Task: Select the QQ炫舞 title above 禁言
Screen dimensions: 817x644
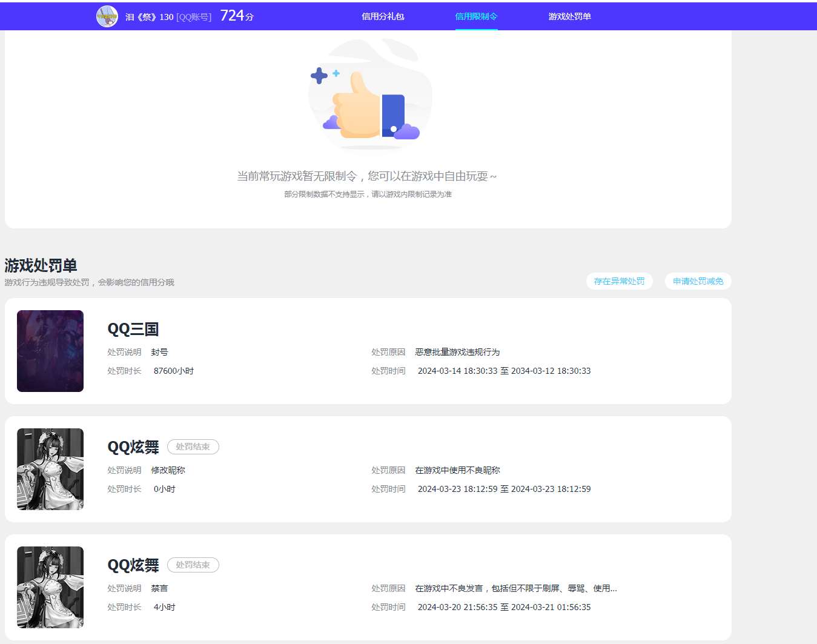Action: tap(133, 565)
